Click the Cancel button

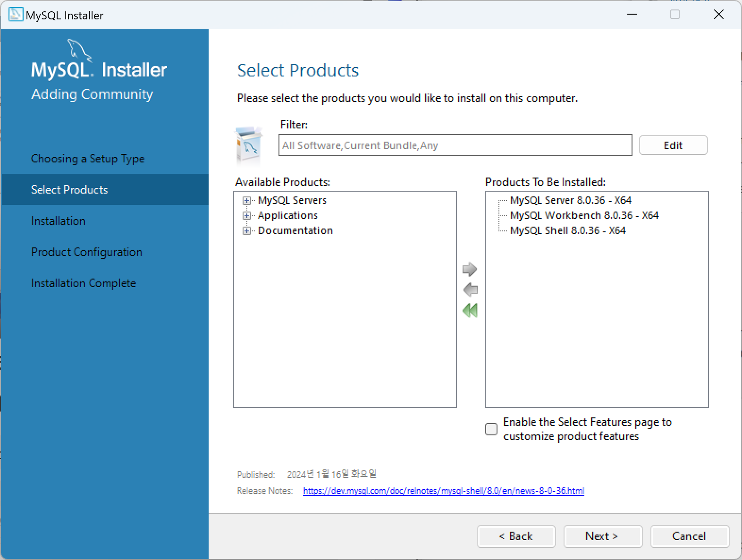(690, 536)
